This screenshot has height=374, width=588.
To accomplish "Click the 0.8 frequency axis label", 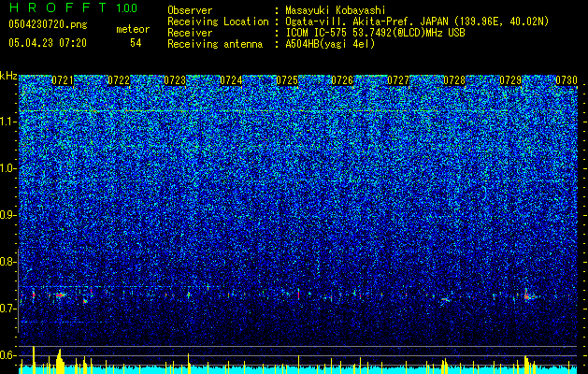I will [x=7, y=262].
